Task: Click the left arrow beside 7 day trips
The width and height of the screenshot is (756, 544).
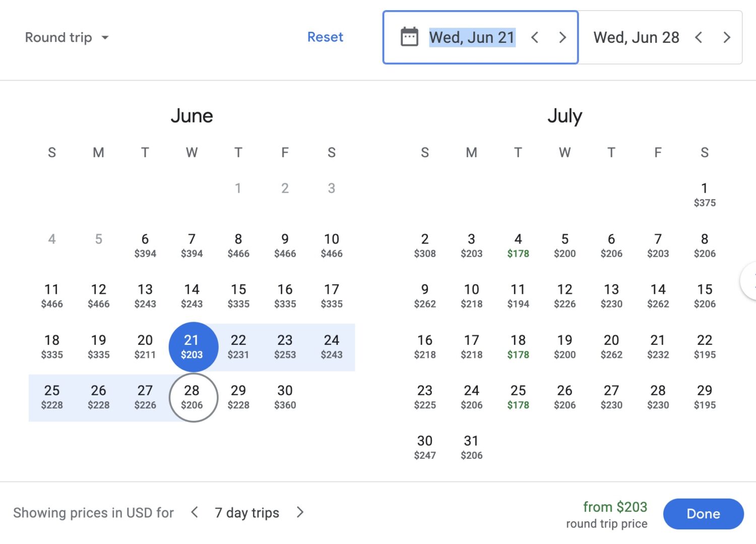Action: pos(194,512)
